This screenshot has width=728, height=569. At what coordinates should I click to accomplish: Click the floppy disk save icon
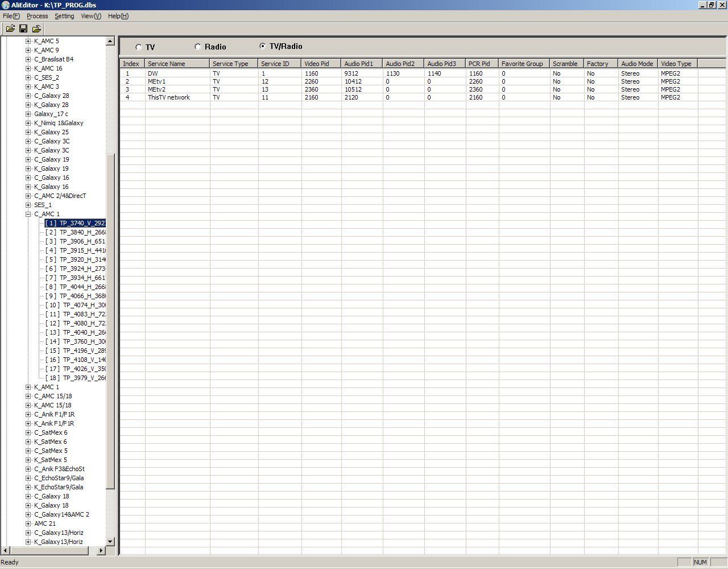point(23,28)
